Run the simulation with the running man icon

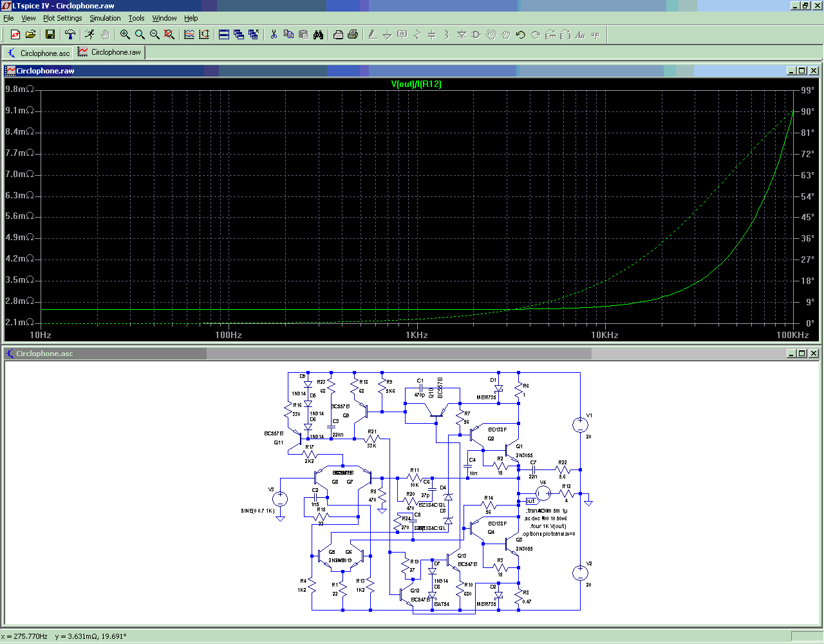[x=89, y=35]
